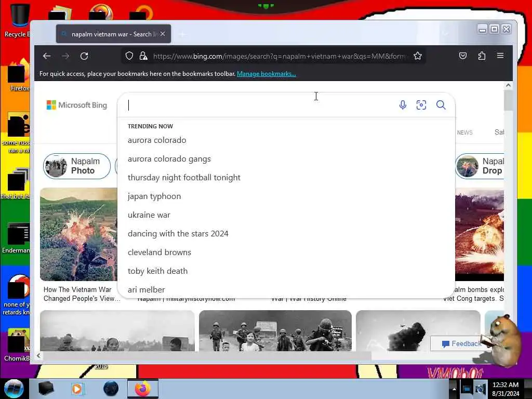Open the napalm explosion village image
This screenshot has height=399, width=532.
pos(79,234)
